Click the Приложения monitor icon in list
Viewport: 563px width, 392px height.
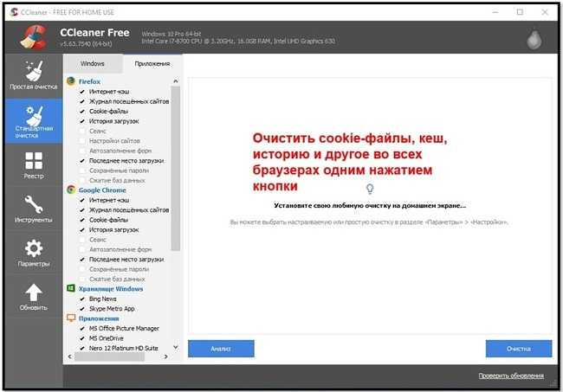click(71, 318)
